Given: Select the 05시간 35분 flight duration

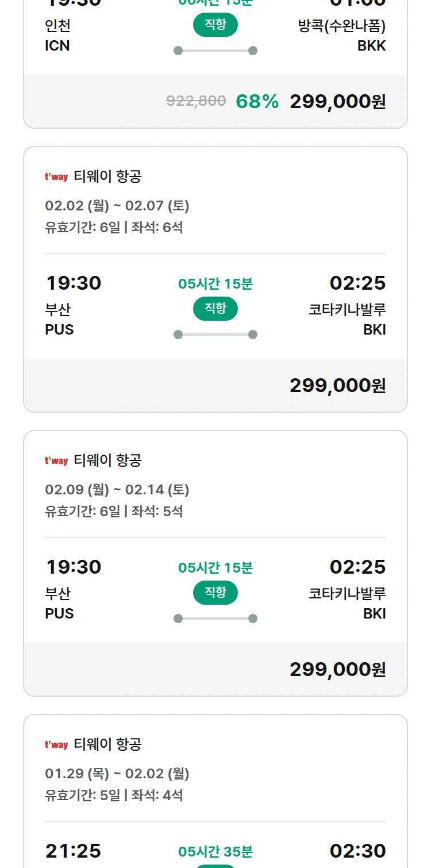Looking at the screenshot, I should point(215,851).
